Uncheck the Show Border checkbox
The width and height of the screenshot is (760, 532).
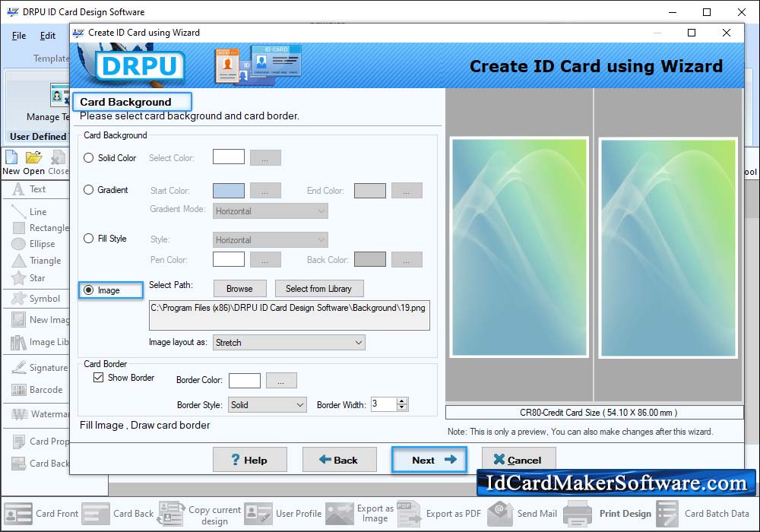coord(98,378)
